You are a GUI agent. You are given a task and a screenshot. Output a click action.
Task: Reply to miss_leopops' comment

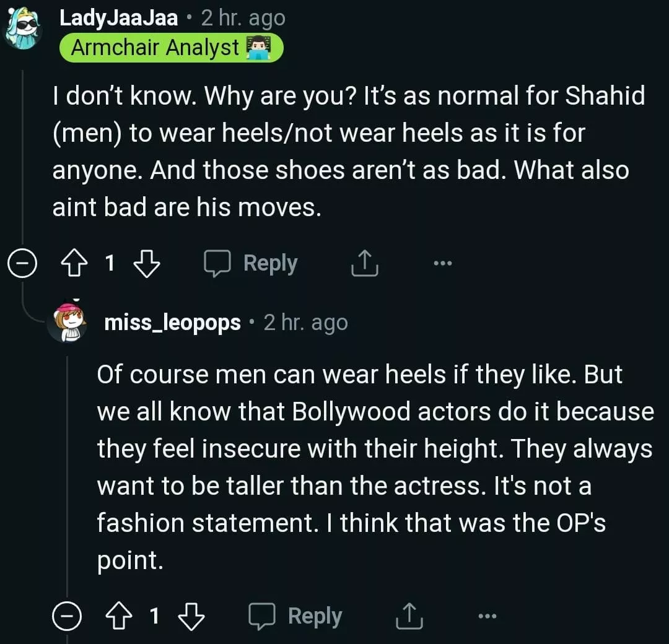pyautogui.click(x=295, y=616)
